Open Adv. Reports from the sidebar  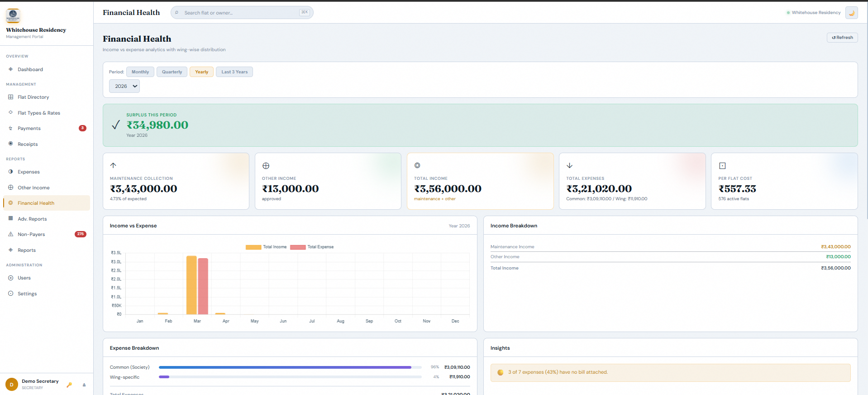(32, 219)
